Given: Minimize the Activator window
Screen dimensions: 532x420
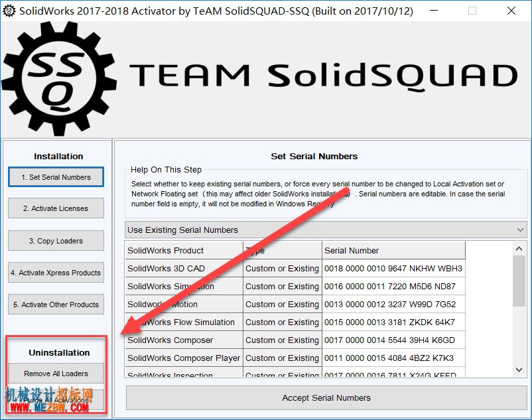Looking at the screenshot, I should point(434,11).
